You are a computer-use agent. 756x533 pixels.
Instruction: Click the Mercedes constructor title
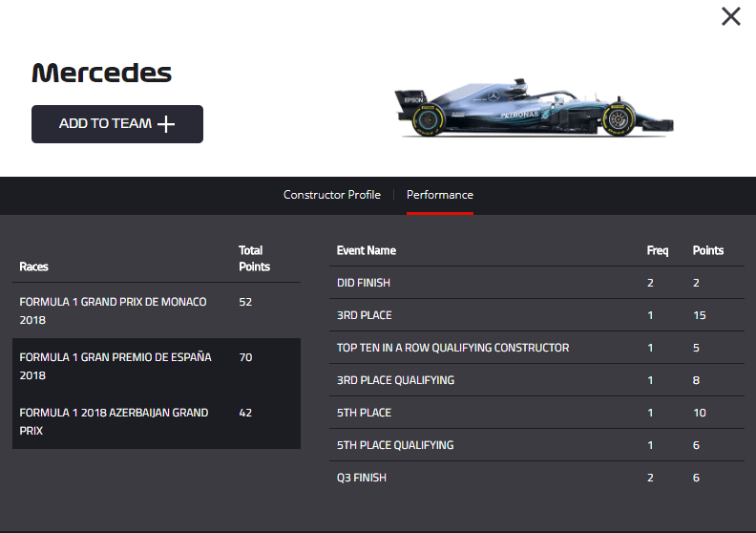(x=101, y=73)
